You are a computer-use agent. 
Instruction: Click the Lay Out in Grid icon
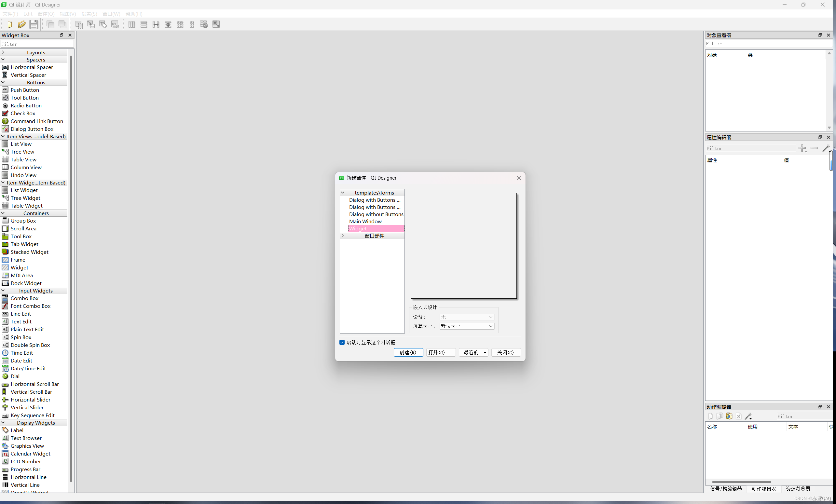point(180,24)
